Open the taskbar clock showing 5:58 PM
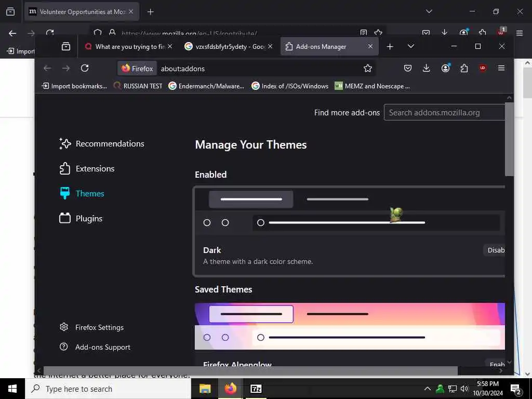The image size is (532, 399). click(488, 389)
